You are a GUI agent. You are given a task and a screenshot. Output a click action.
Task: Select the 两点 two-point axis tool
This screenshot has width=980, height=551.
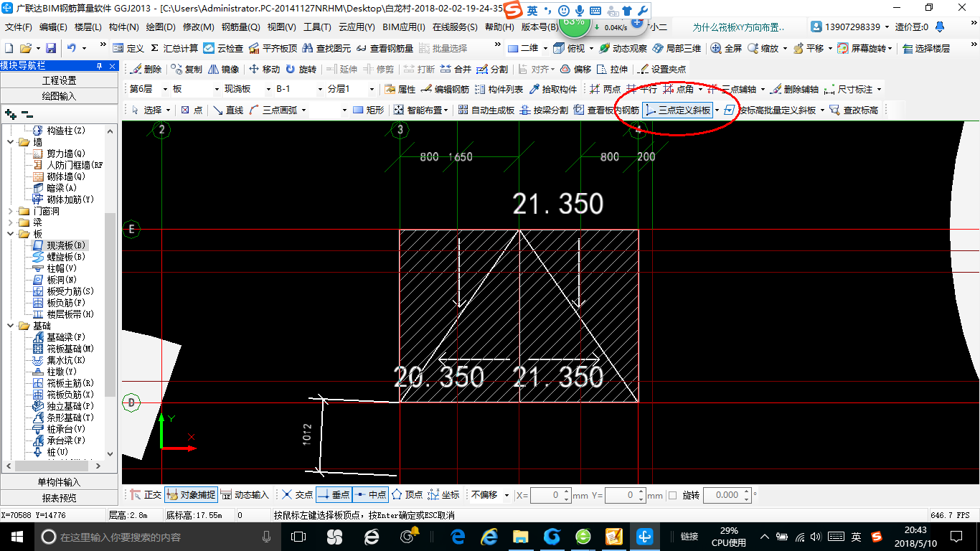coord(605,89)
